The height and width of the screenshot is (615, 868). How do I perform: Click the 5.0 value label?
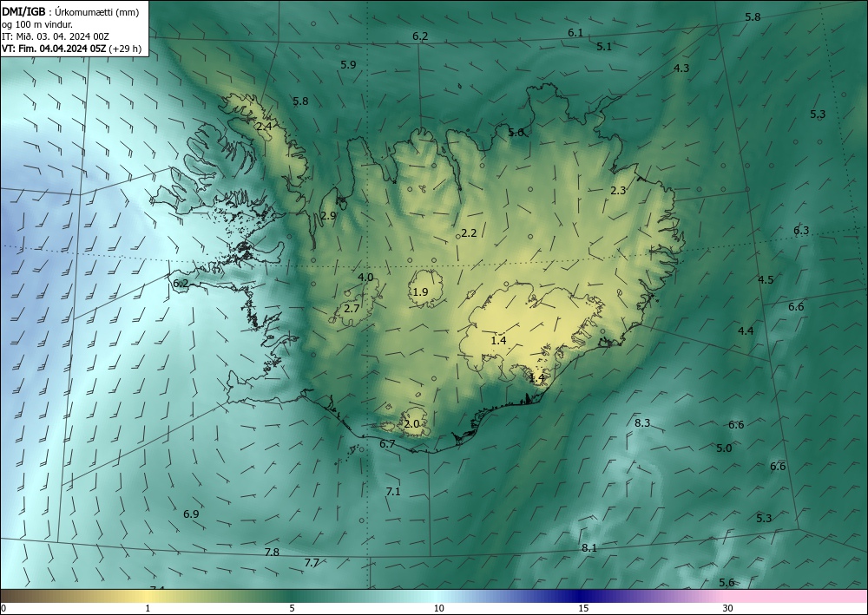pos(724,448)
